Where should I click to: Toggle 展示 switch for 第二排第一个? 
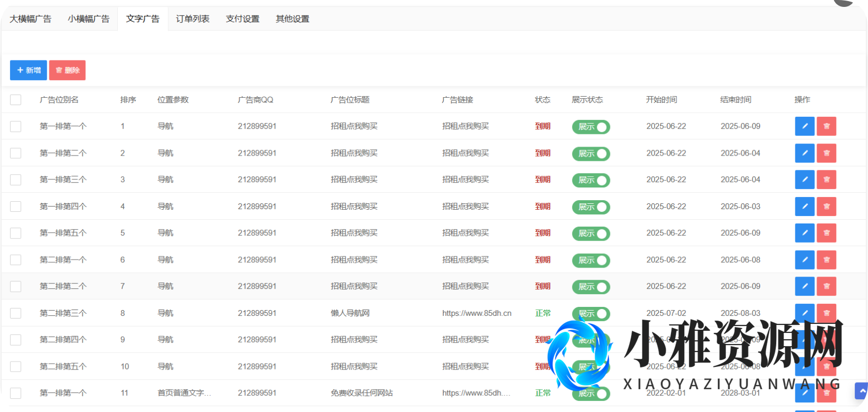591,260
